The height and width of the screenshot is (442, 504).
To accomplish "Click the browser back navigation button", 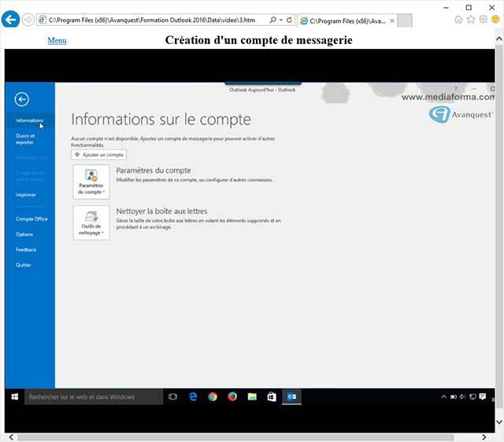I will (10, 18).
